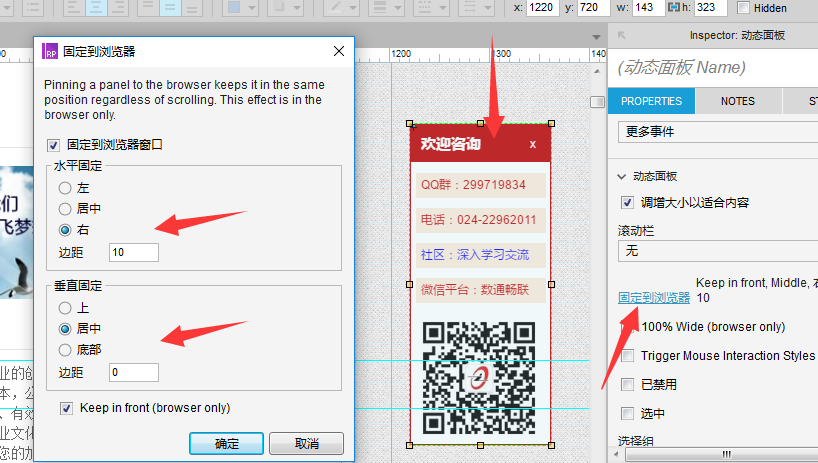Viewport: 818px width, 463px height.
Task: Open the 滚动栏 dropdown showing 无
Action: (x=718, y=251)
